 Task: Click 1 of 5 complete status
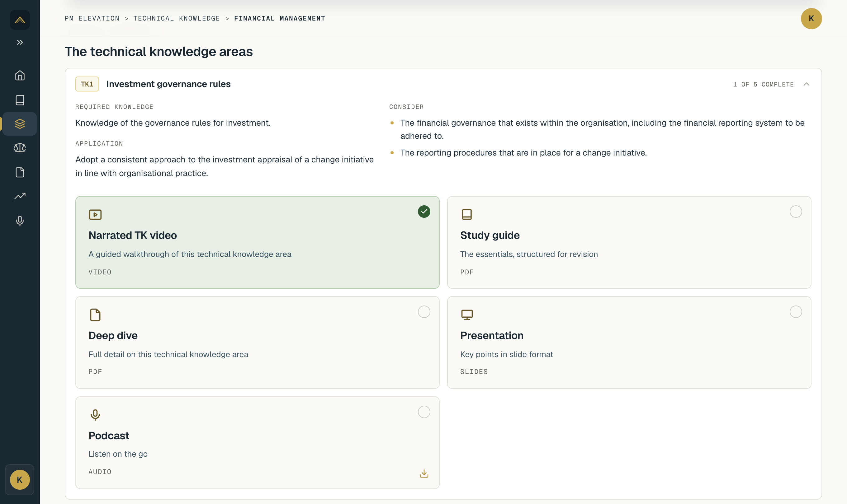coord(763,84)
